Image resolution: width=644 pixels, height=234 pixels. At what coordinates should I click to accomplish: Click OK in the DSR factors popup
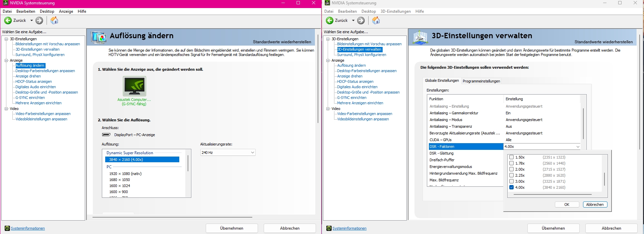567,204
